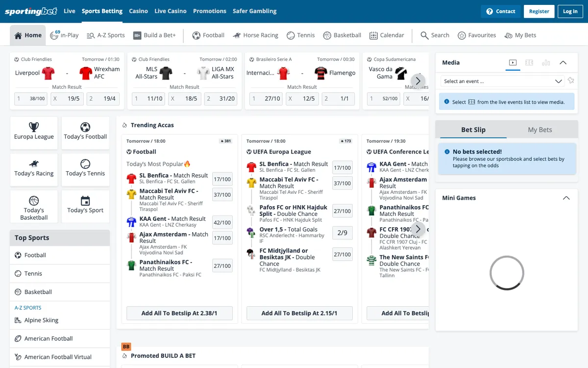Go to Live in top navigation
Screen dimensions: 588x368
click(70, 11)
